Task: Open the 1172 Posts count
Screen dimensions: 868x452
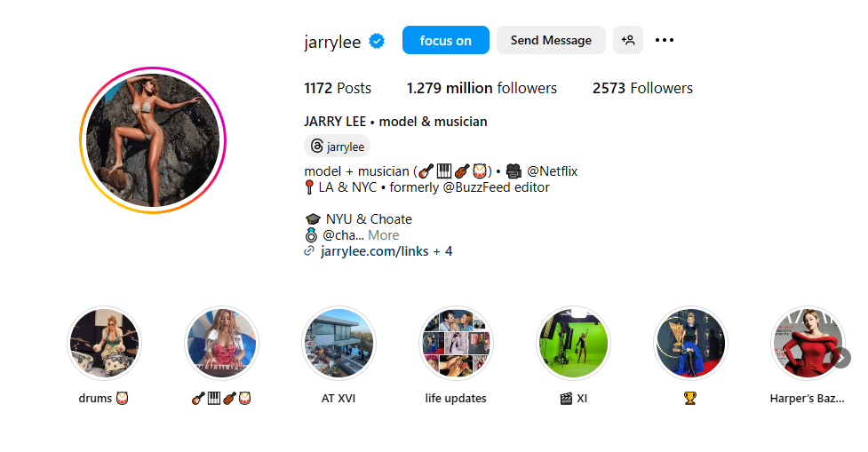Action: pos(338,88)
